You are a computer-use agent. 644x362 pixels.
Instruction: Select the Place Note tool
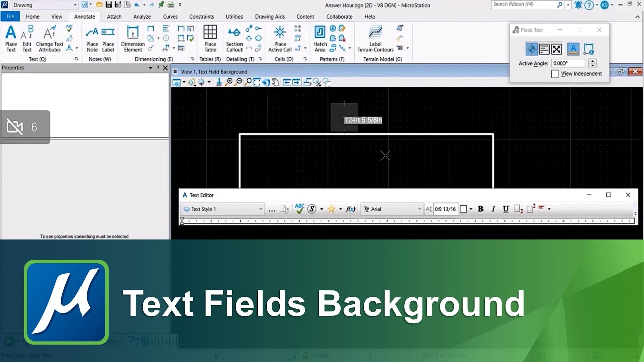(92, 39)
